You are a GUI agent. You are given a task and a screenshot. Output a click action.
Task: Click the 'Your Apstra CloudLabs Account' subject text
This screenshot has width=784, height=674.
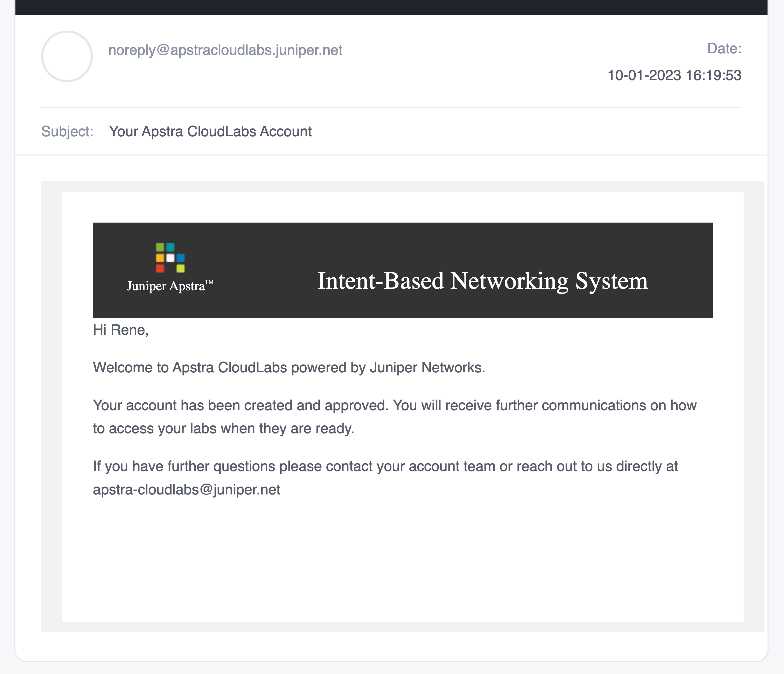[211, 132]
